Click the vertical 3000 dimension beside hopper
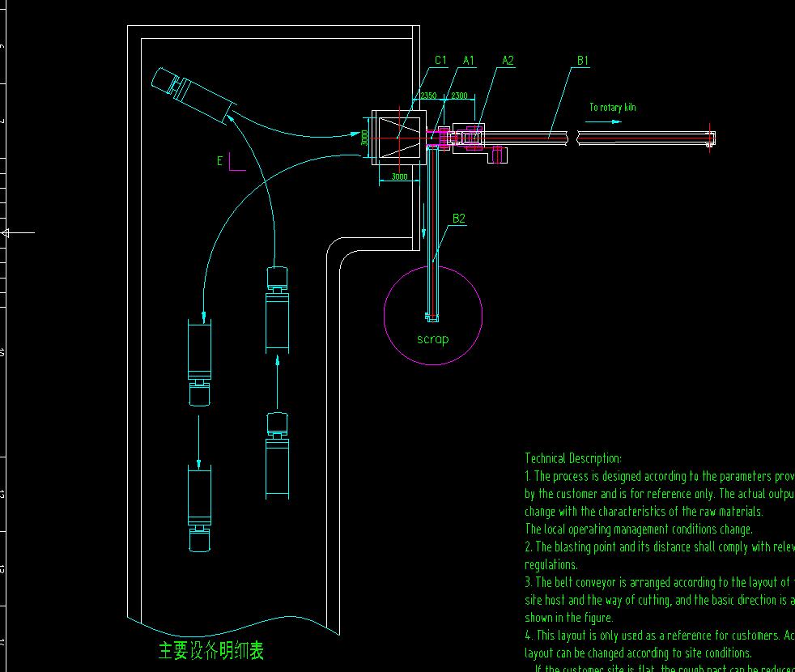 point(364,138)
